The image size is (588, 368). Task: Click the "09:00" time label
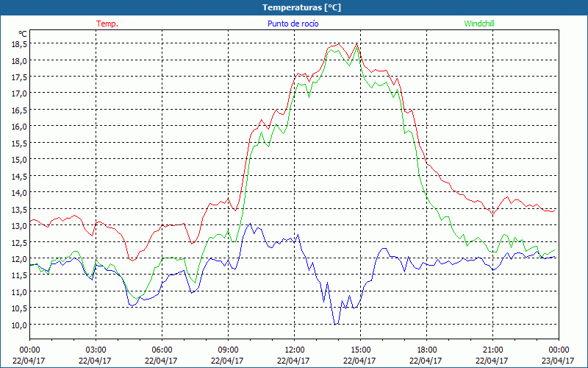point(228,350)
